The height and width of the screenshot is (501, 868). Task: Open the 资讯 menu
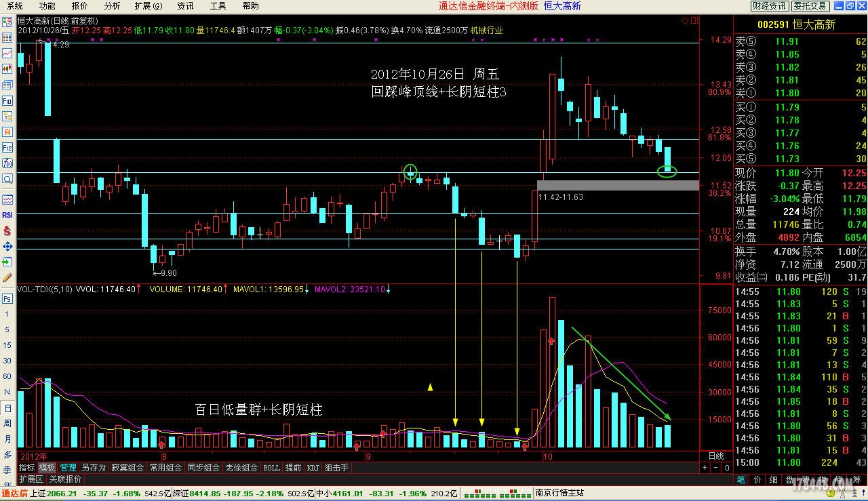(x=185, y=6)
